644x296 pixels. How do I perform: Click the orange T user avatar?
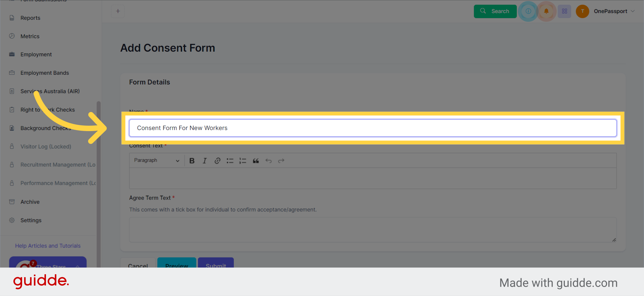coord(583,11)
